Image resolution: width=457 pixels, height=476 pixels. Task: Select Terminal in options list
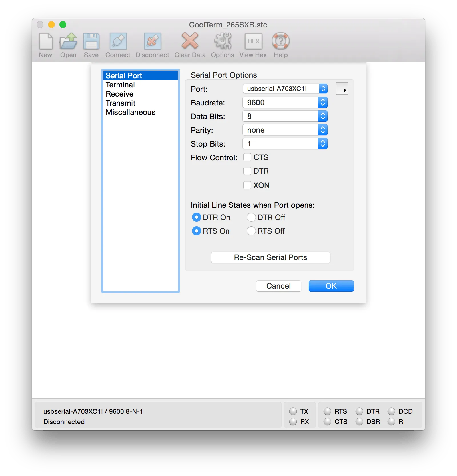pyautogui.click(x=141, y=85)
